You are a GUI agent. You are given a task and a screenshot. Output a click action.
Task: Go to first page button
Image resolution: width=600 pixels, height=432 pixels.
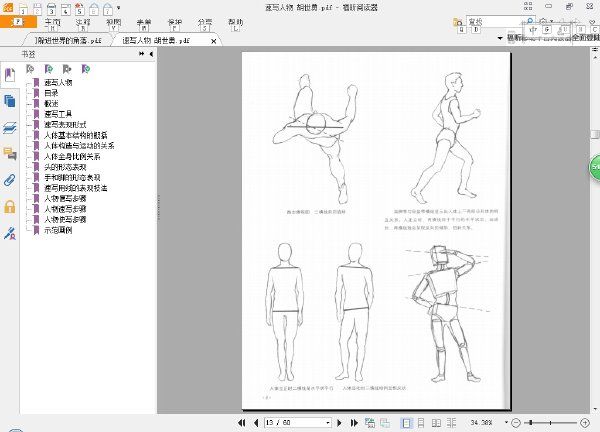pos(242,423)
